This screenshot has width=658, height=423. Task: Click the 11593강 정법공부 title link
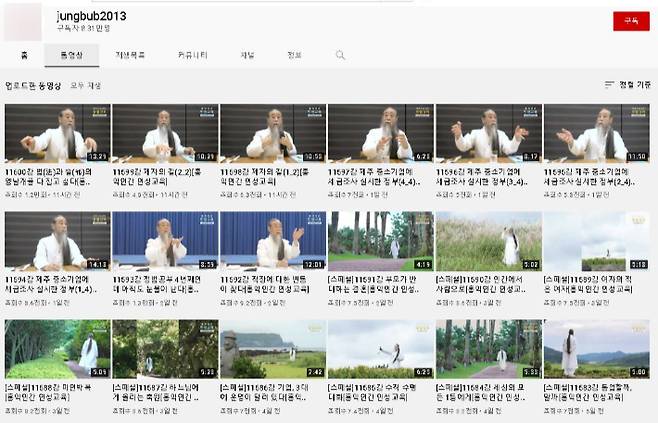click(157, 285)
